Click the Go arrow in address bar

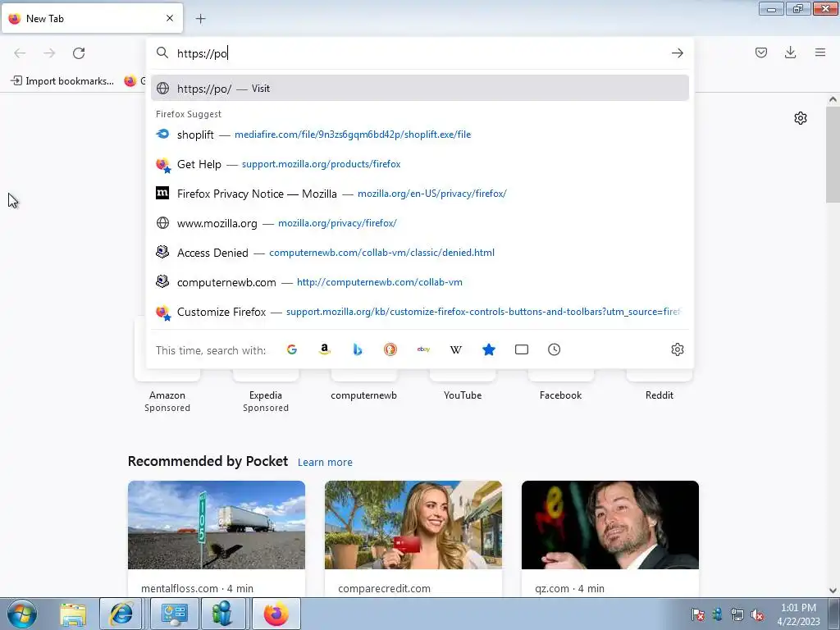click(x=677, y=53)
